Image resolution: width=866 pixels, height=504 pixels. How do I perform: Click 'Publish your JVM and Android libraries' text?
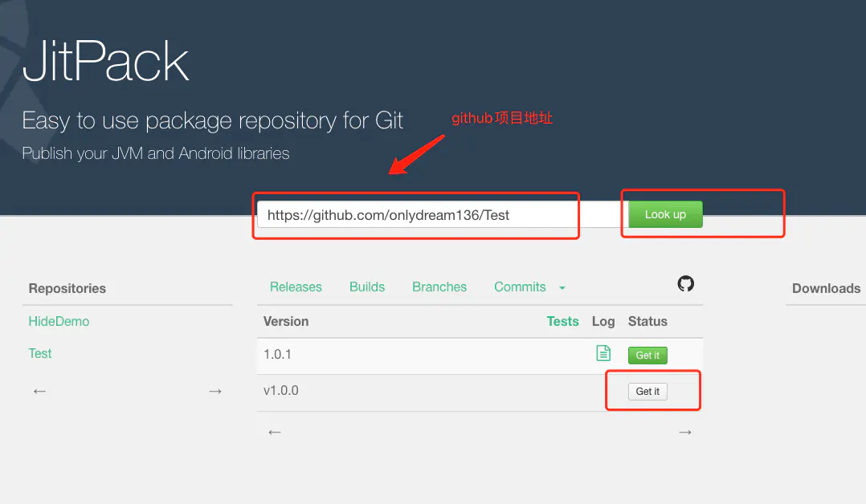pyautogui.click(x=155, y=153)
